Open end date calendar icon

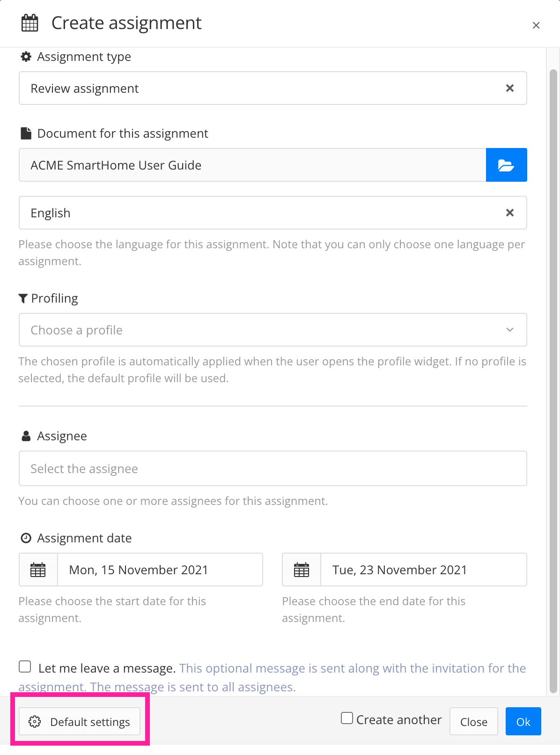coord(302,570)
